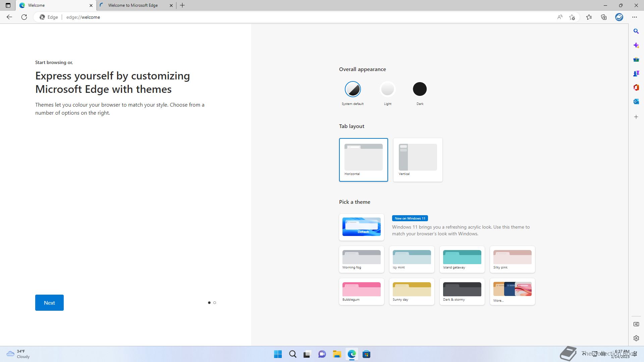
Task: Open Microsoft Store from taskbar
Action: [366, 354]
